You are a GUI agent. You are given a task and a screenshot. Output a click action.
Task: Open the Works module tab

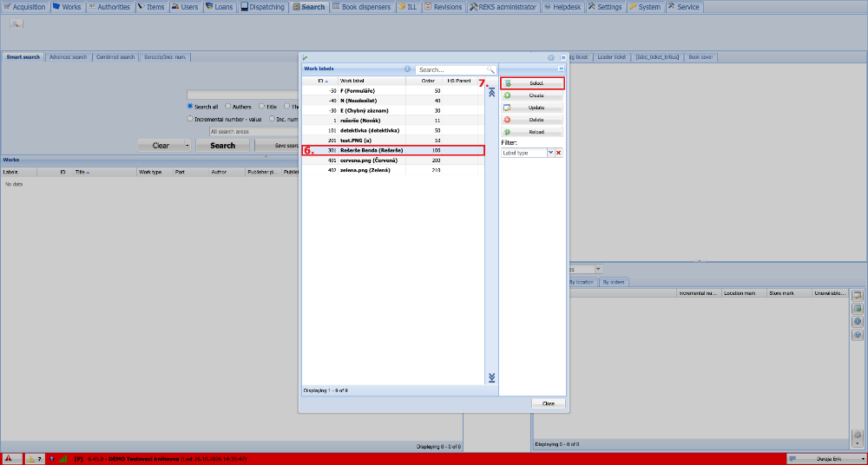tap(67, 7)
